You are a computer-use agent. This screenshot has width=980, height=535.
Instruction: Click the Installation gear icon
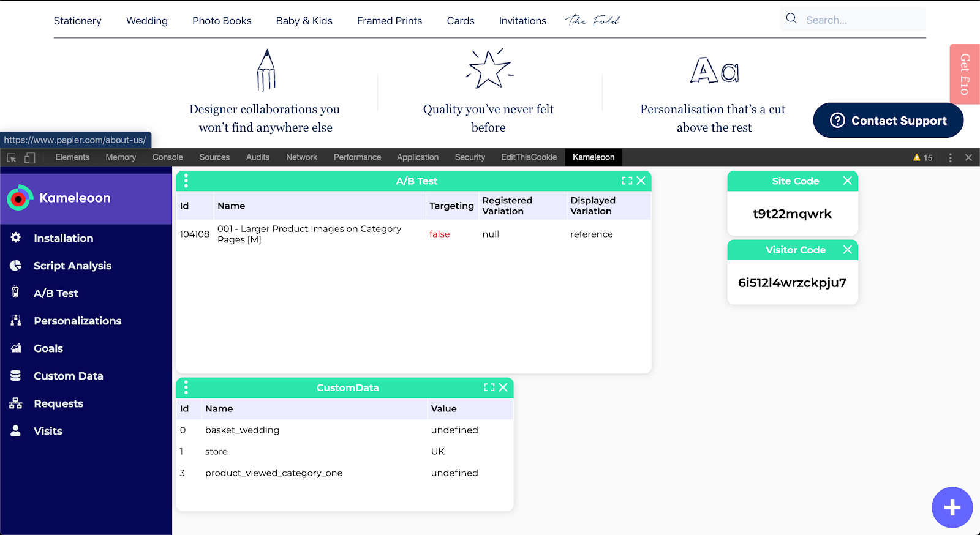[16, 238]
